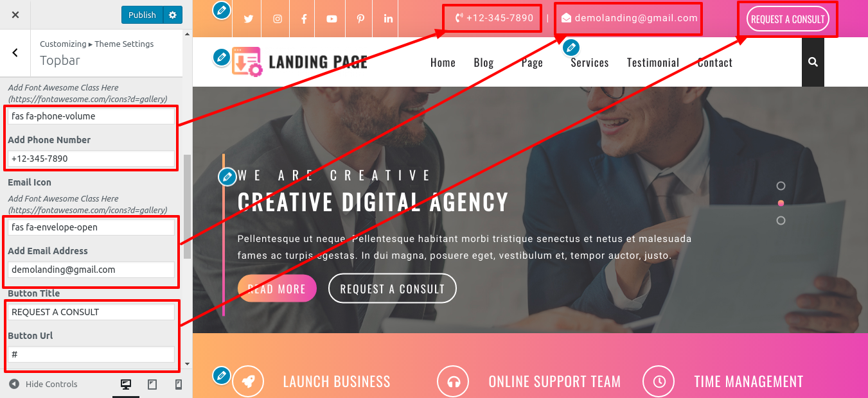This screenshot has width=868, height=398.
Task: Click the Read More gradient button
Action: [x=277, y=289]
